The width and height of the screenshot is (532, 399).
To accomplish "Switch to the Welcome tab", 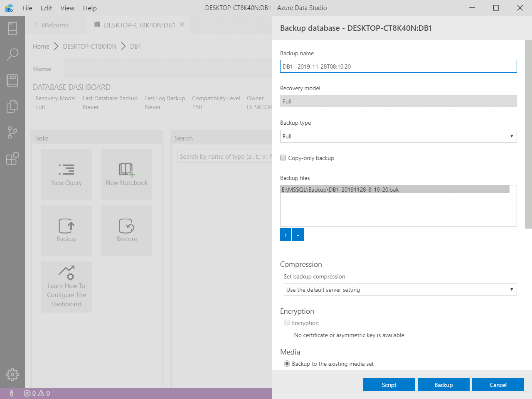I will click(55, 25).
